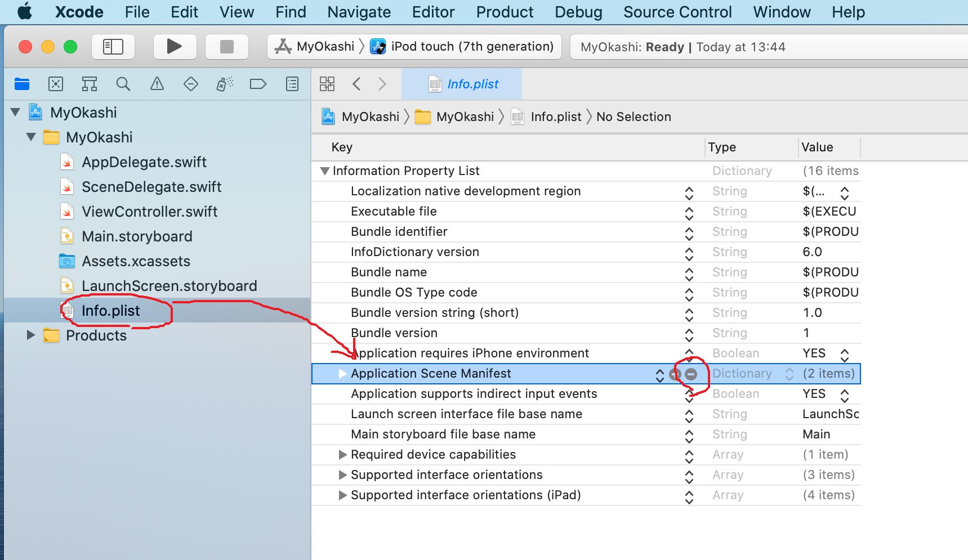Click the Type column header
Screen dimensions: 968x560
click(722, 147)
